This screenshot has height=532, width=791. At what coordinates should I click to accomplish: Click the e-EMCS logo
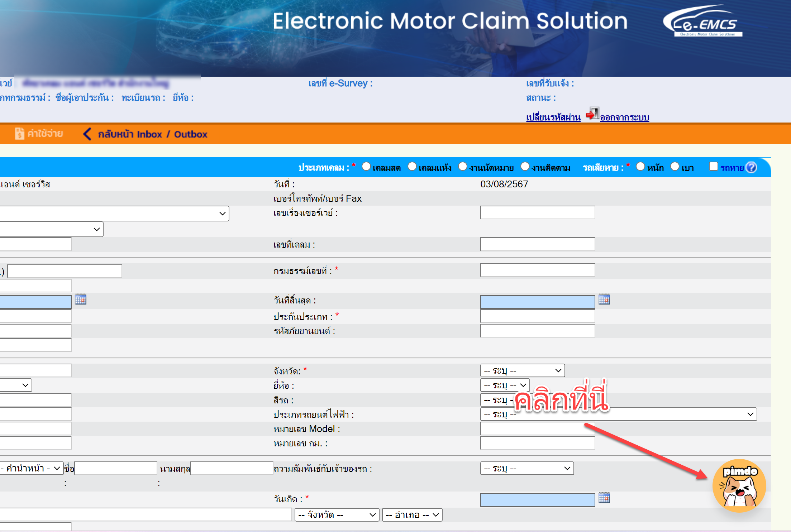[x=702, y=21]
